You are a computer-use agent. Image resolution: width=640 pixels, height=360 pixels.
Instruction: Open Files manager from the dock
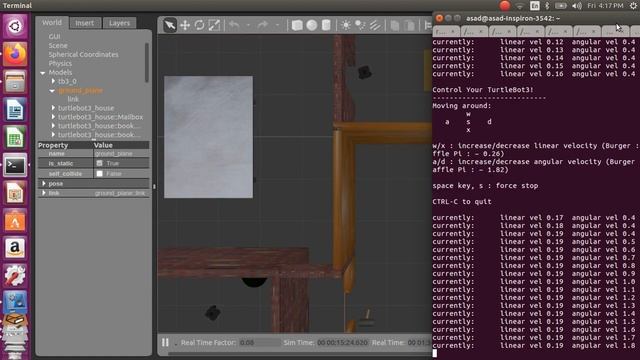point(15,82)
